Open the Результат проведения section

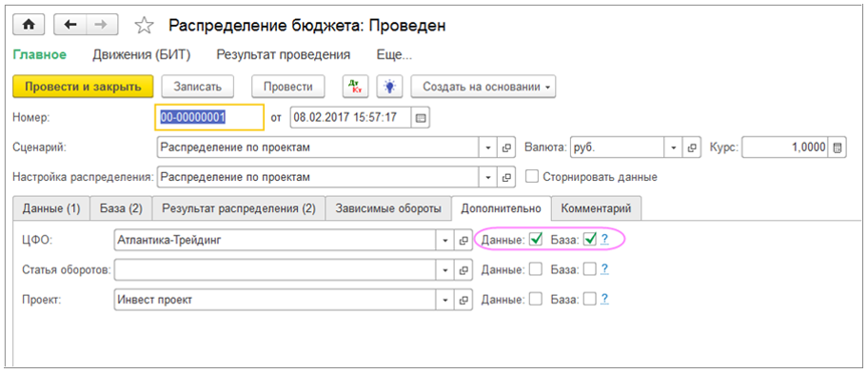point(284,55)
